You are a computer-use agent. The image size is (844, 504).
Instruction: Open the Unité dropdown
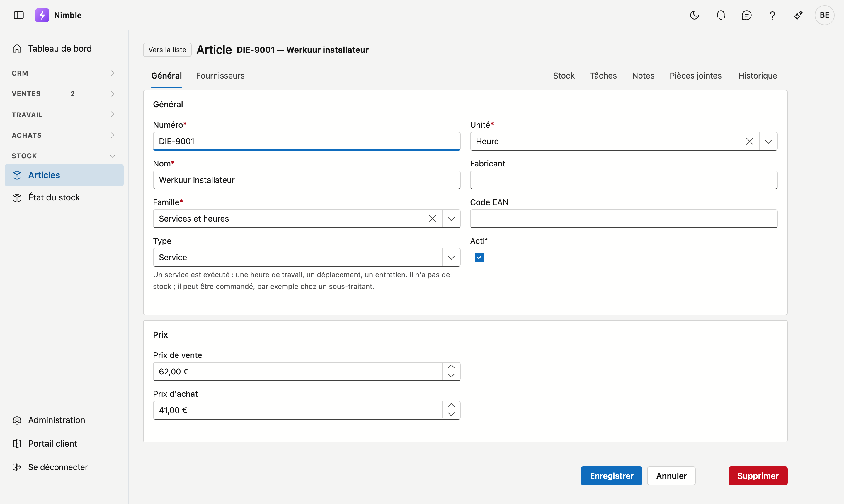768,141
